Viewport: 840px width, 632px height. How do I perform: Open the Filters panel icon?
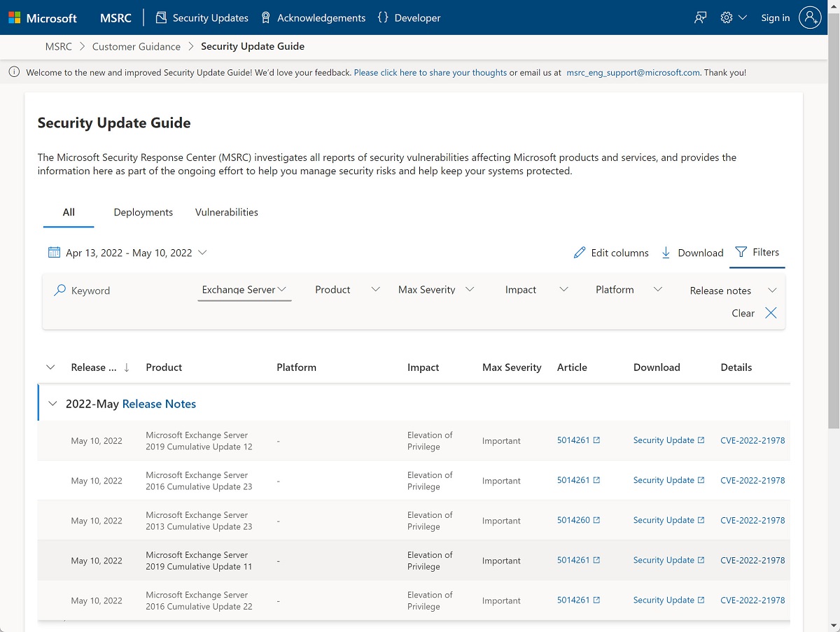pyautogui.click(x=742, y=252)
